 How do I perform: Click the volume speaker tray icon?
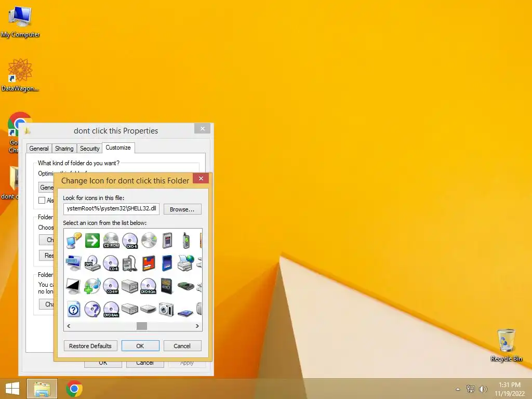(483, 389)
